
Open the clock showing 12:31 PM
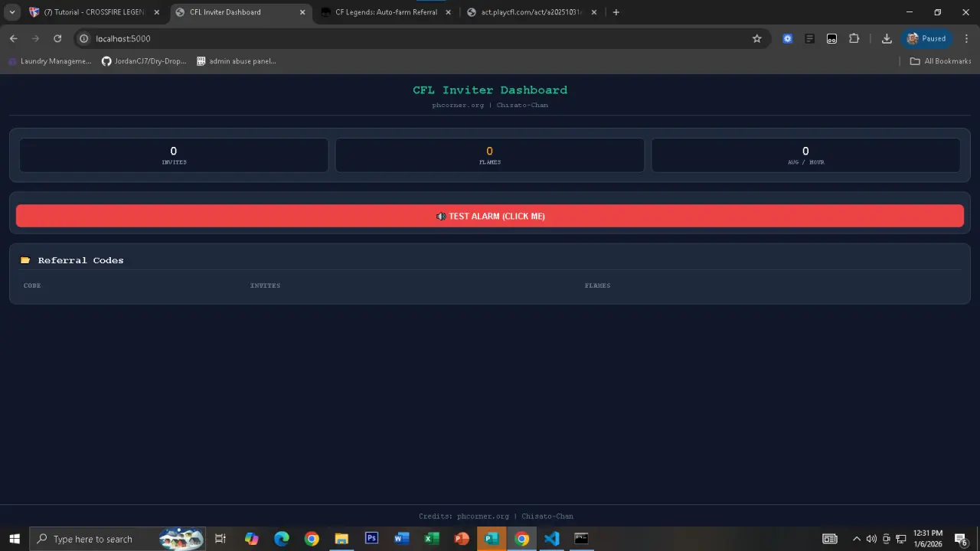[x=928, y=539]
